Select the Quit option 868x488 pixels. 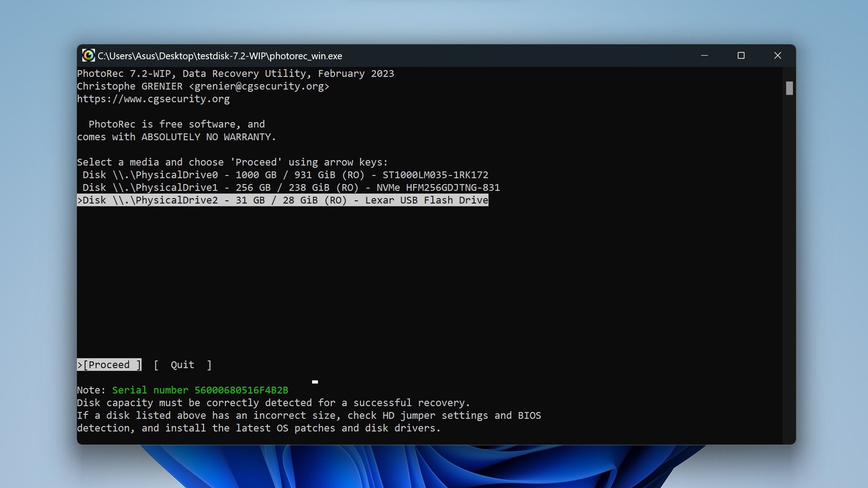click(183, 365)
